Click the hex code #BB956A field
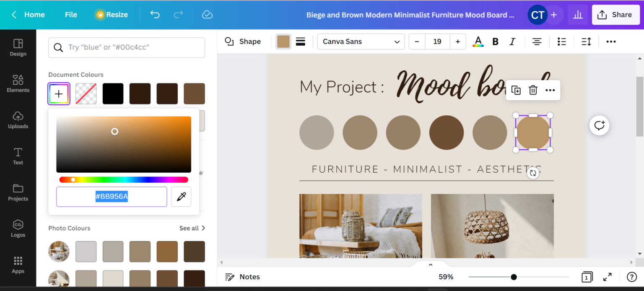Image resolution: width=644 pixels, height=291 pixels. [x=112, y=197]
